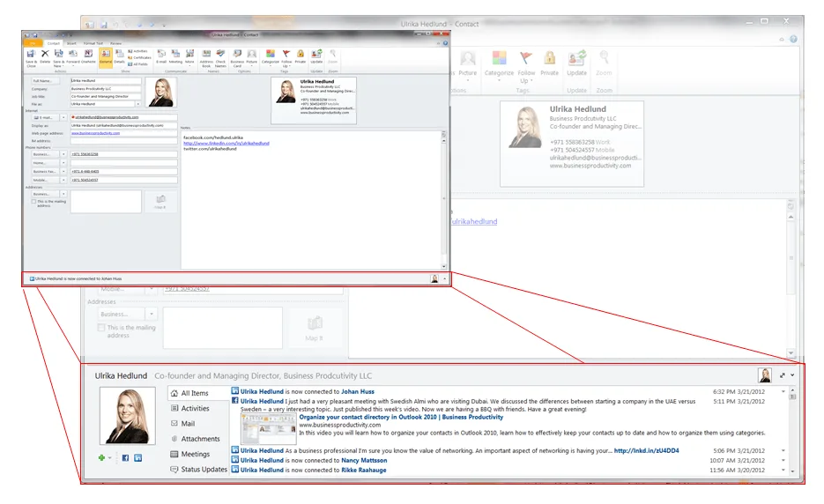Select General view in front ribbon Show group

[x=106, y=56]
